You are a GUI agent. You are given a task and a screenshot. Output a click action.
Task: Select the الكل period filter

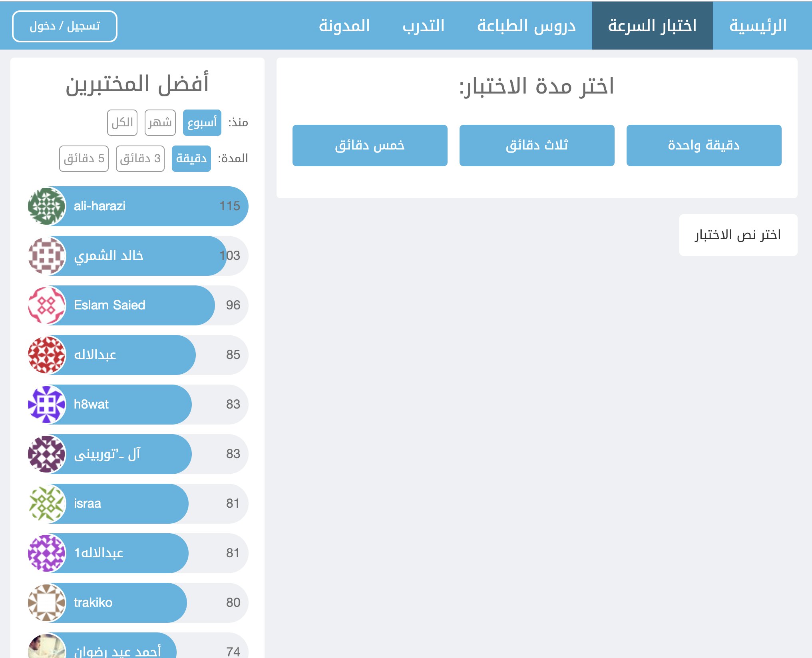(122, 123)
